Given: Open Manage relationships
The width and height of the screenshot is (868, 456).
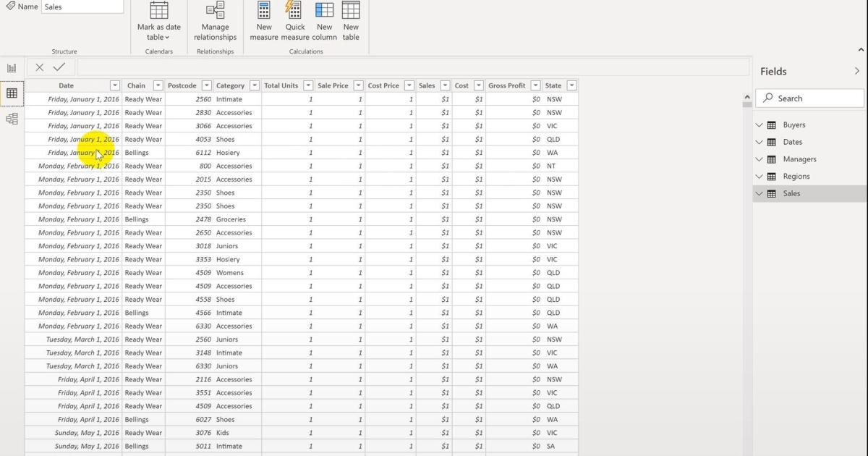Looking at the screenshot, I should (x=215, y=22).
